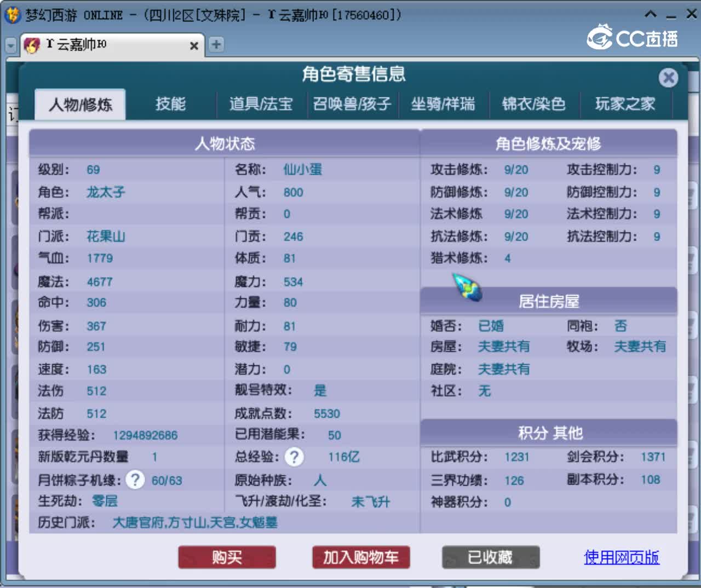The width and height of the screenshot is (701, 588).
Task: Select 攻击修炼 value 9/20
Action: [x=516, y=170]
